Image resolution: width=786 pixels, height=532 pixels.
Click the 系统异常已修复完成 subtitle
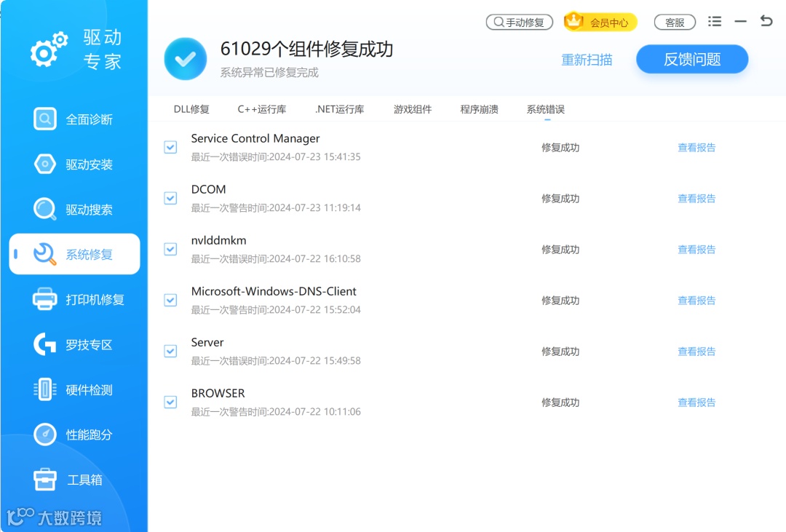(269, 73)
